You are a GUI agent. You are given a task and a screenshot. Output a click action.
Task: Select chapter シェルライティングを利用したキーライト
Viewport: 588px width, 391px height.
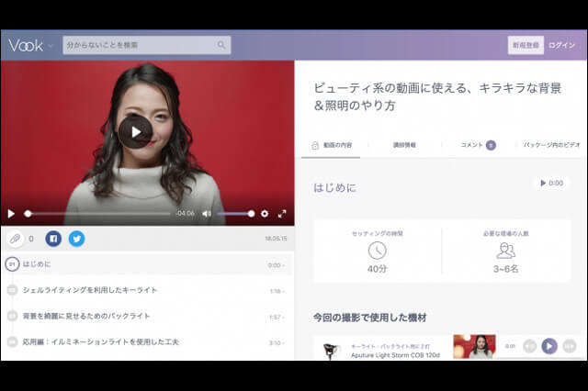147,290
